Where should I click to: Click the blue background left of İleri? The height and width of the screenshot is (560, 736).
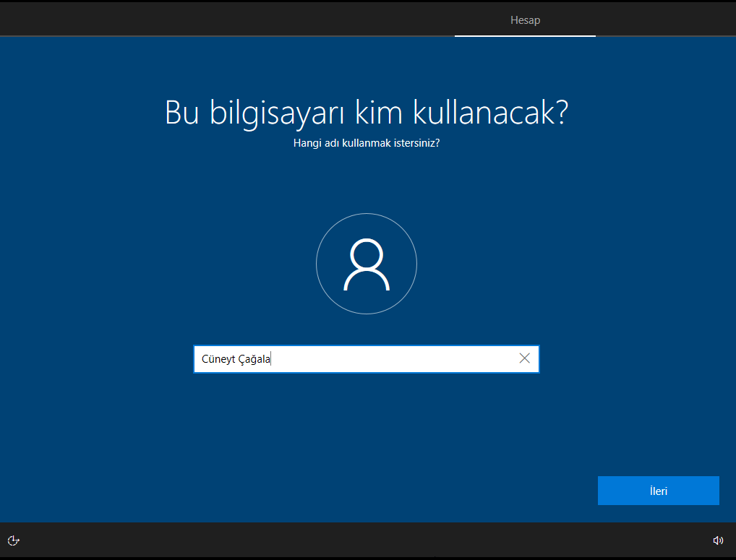[434, 491]
